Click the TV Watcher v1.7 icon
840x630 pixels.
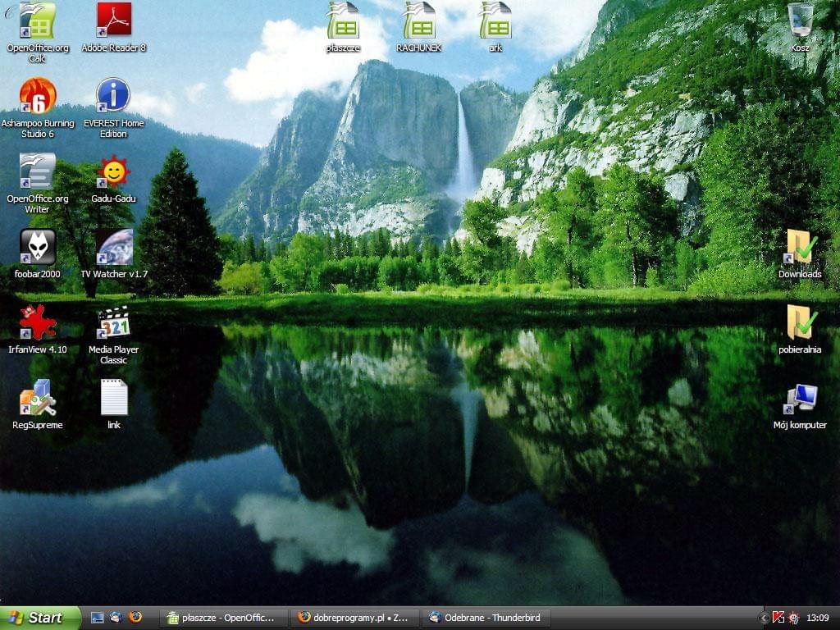113,247
